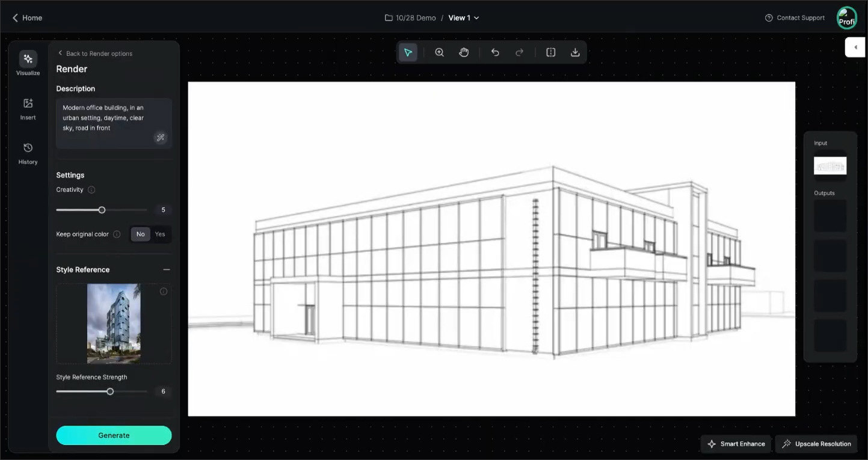Click Contact Support
The height and width of the screenshot is (460, 868).
point(795,18)
